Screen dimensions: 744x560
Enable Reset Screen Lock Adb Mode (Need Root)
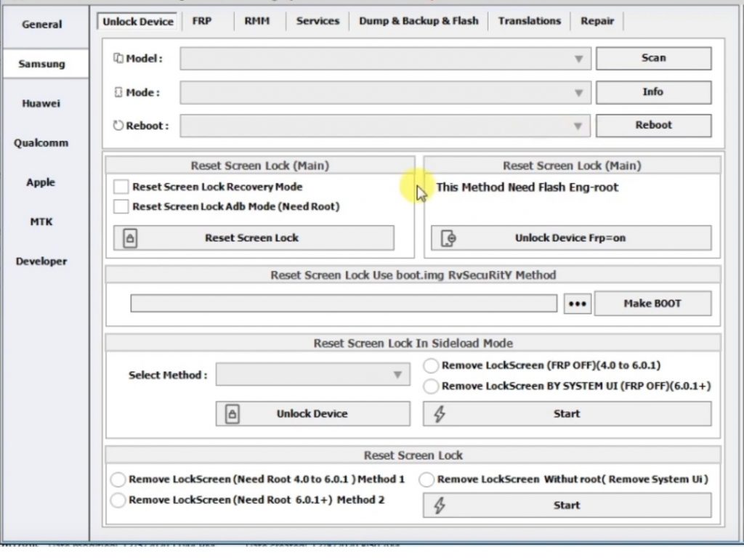121,206
